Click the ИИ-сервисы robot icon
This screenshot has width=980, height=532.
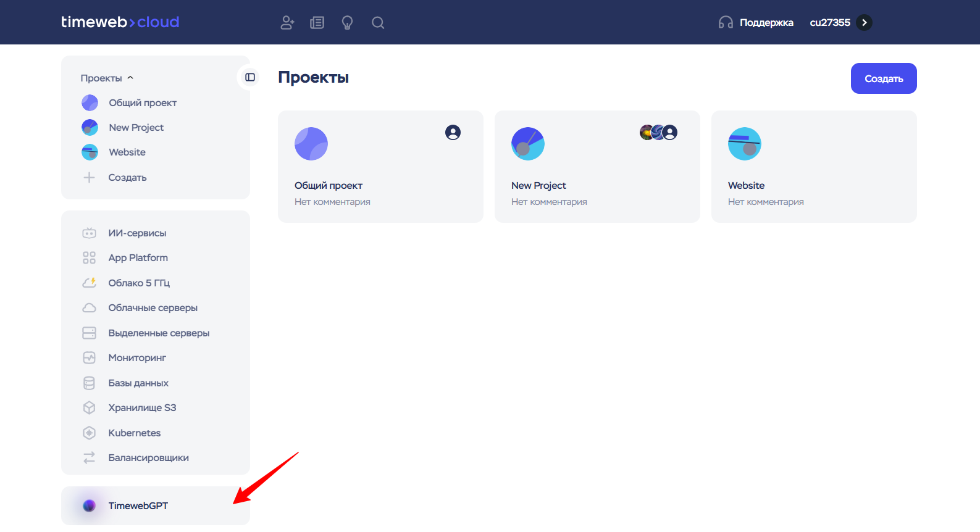90,233
